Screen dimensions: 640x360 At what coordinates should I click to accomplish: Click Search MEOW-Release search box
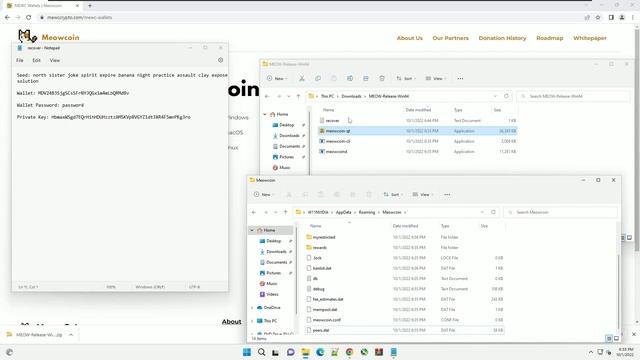point(573,96)
